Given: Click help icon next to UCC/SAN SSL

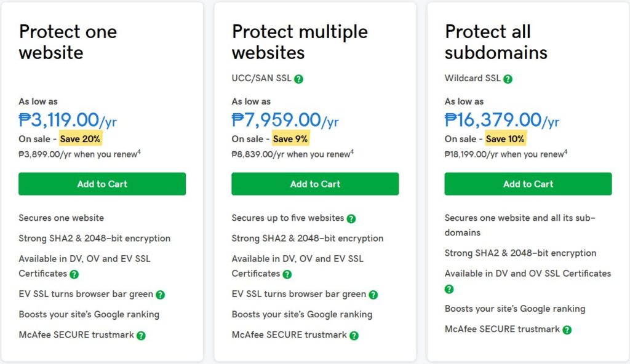Looking at the screenshot, I should tap(298, 79).
